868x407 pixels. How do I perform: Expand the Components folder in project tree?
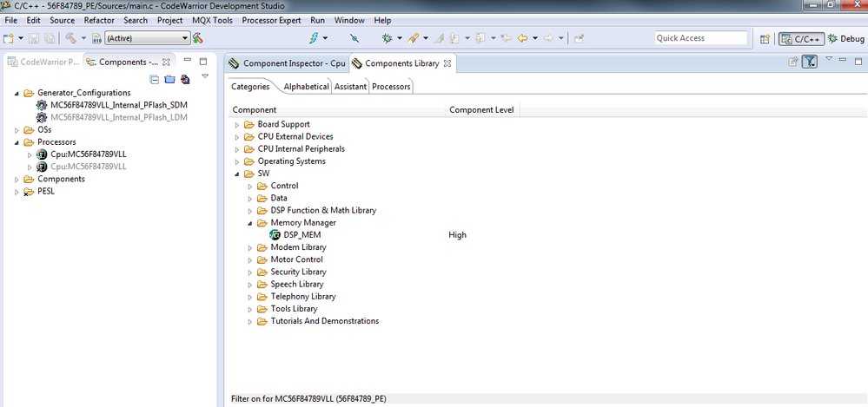(16, 180)
